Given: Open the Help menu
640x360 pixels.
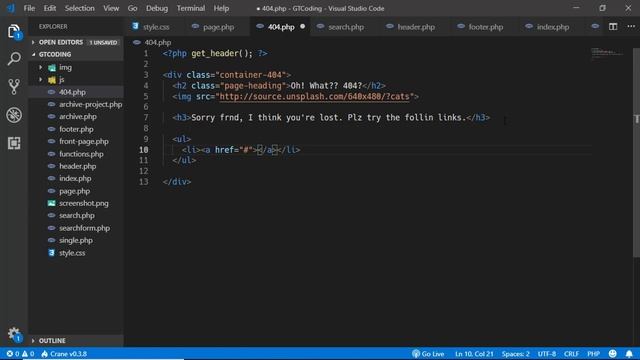Looking at the screenshot, I should click(x=221, y=8).
